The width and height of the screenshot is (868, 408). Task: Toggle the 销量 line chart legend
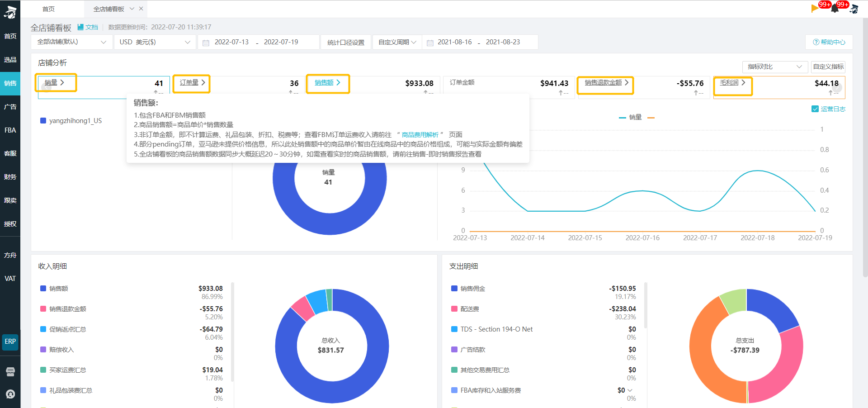click(x=630, y=117)
